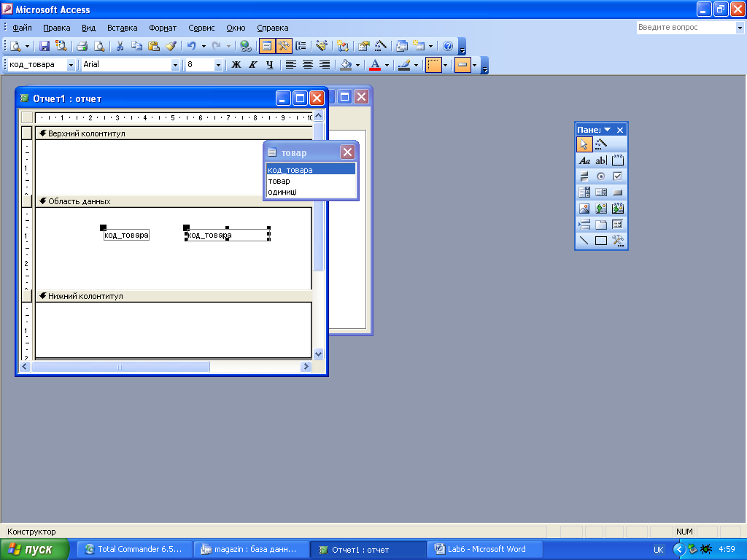Choose the Option Group tool in the toolbox
The width and height of the screenshot is (747, 560).
[618, 160]
